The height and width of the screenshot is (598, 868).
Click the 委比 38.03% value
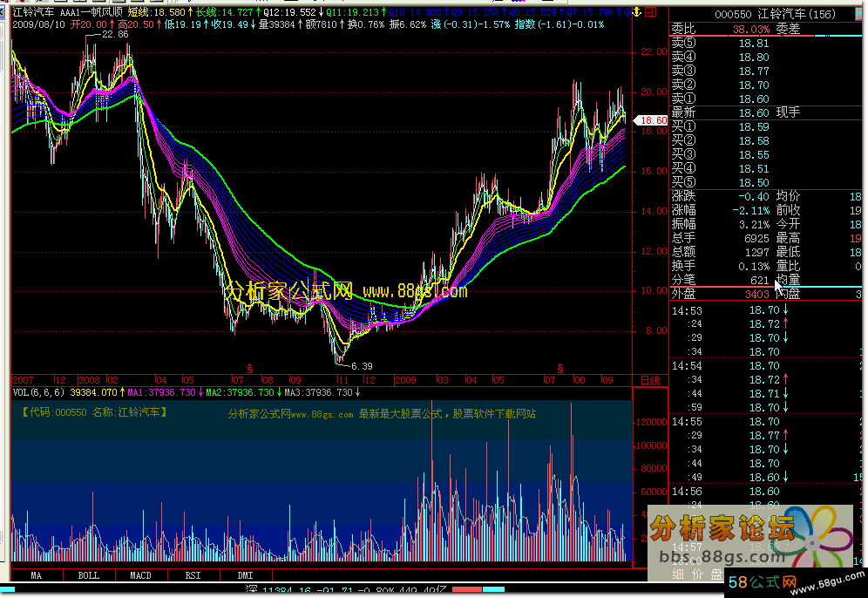pyautogui.click(x=751, y=29)
